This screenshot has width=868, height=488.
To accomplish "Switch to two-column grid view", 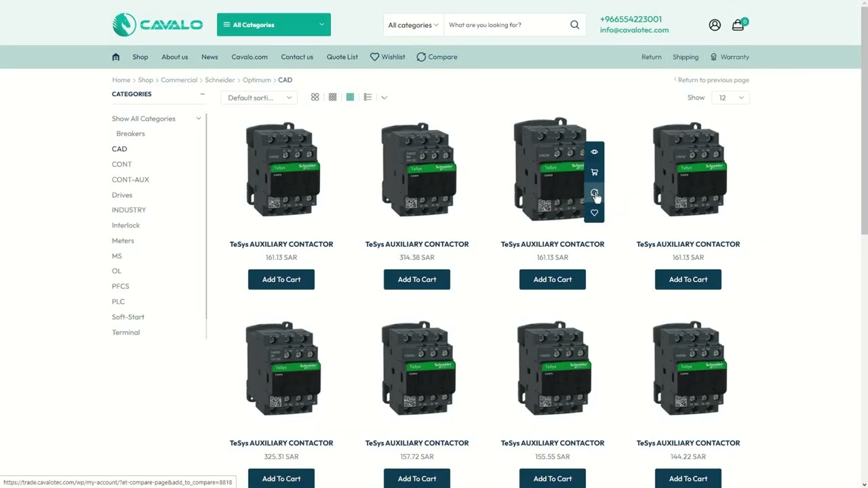I will pos(315,98).
